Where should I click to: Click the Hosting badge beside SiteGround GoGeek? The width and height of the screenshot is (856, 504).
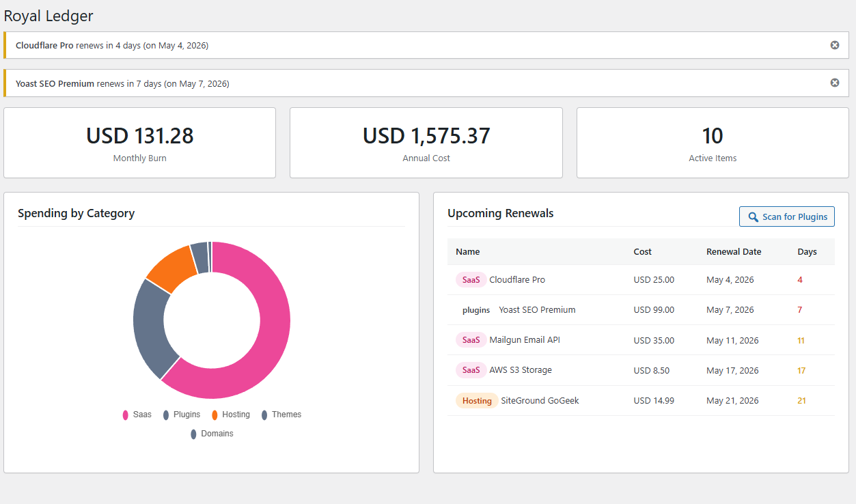(x=477, y=401)
